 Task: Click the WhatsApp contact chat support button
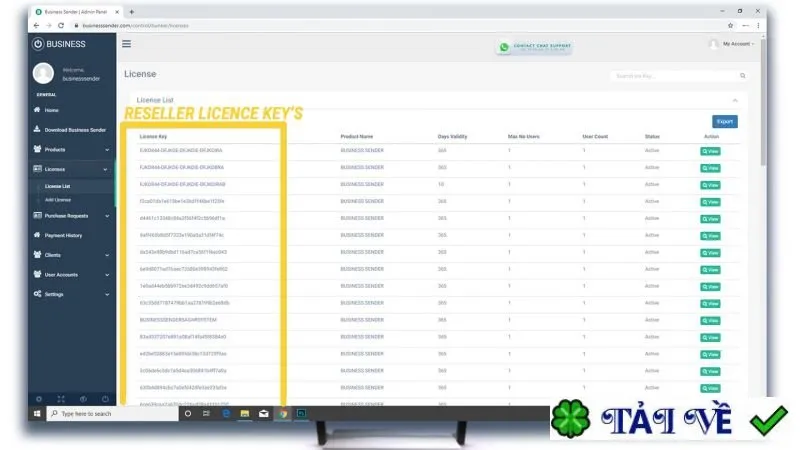point(534,47)
